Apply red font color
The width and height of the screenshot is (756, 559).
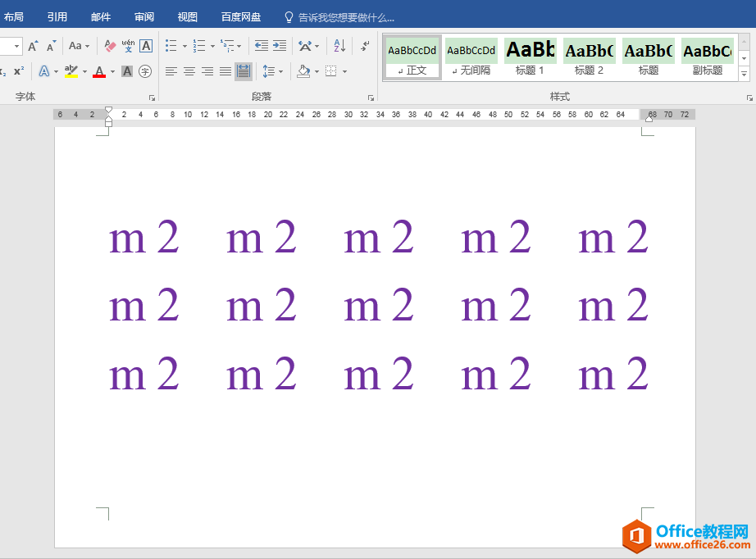click(x=99, y=71)
